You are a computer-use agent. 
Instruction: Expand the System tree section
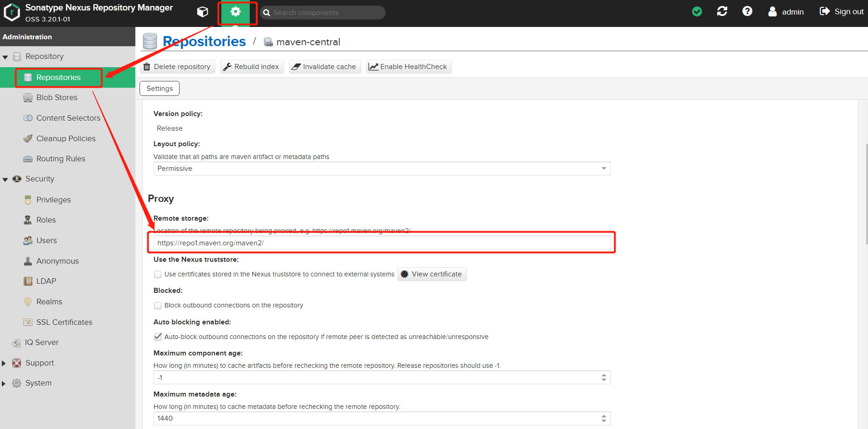[4, 384]
